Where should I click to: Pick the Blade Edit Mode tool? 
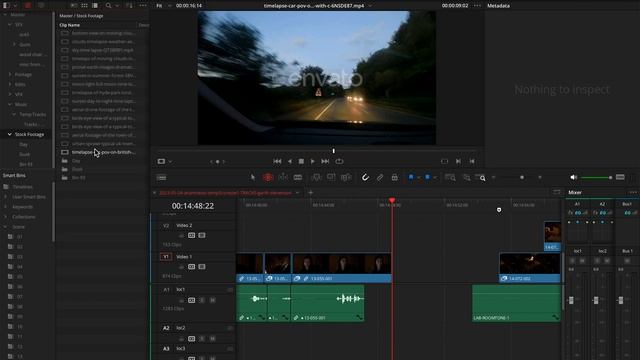pyautogui.click(x=298, y=177)
